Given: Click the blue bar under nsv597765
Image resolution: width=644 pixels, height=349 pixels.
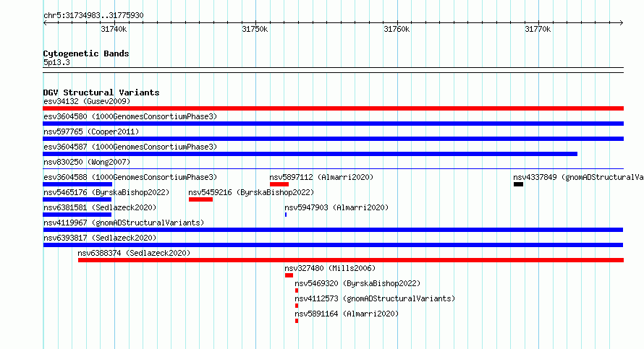Looking at the screenshot, I should pos(333,139).
